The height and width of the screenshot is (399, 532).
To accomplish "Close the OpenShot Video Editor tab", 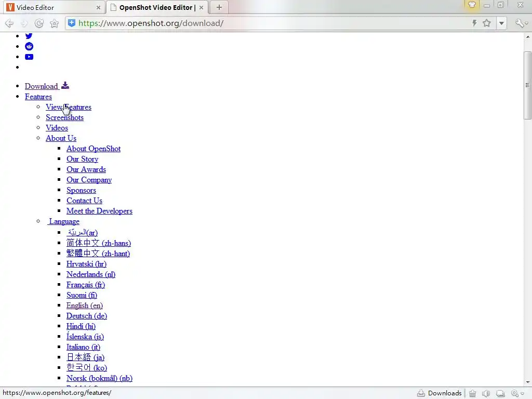I will (x=201, y=7).
